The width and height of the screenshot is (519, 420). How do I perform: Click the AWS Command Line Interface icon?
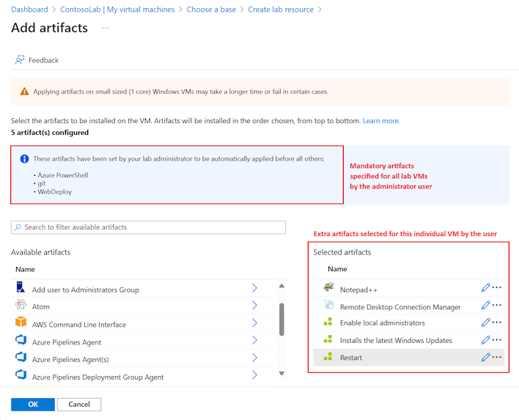point(20,324)
